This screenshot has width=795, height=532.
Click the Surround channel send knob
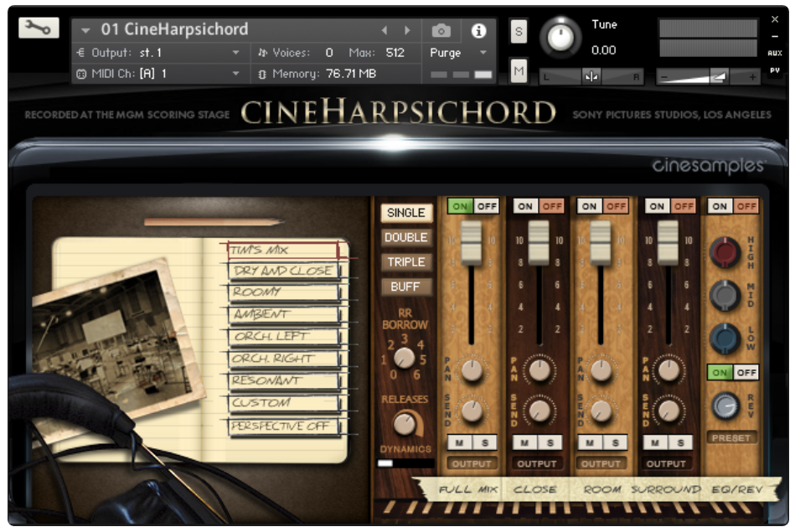click(669, 411)
